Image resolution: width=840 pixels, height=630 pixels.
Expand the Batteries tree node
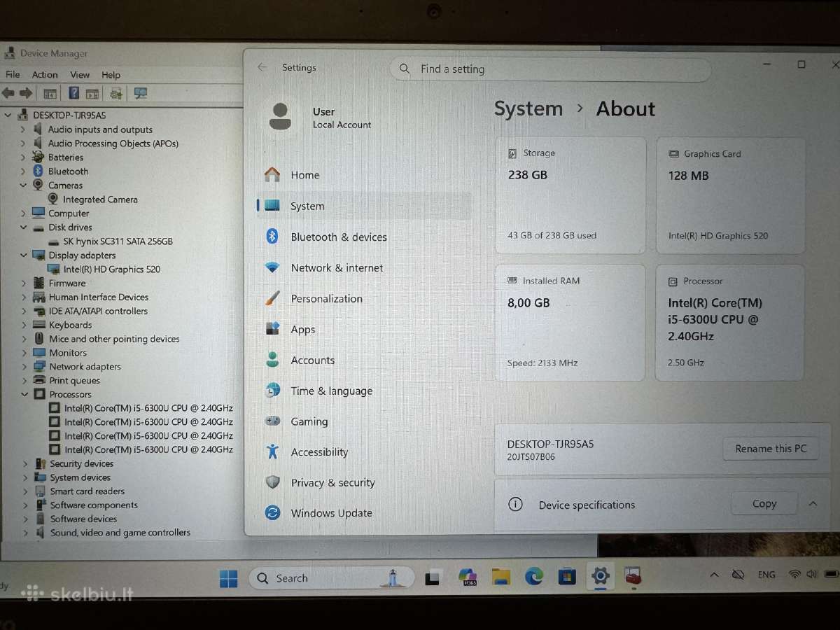pyautogui.click(x=23, y=157)
